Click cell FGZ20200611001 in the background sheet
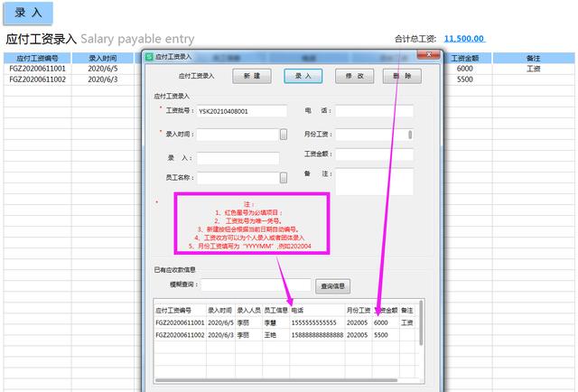This screenshot has width=578, height=392. tap(37, 69)
